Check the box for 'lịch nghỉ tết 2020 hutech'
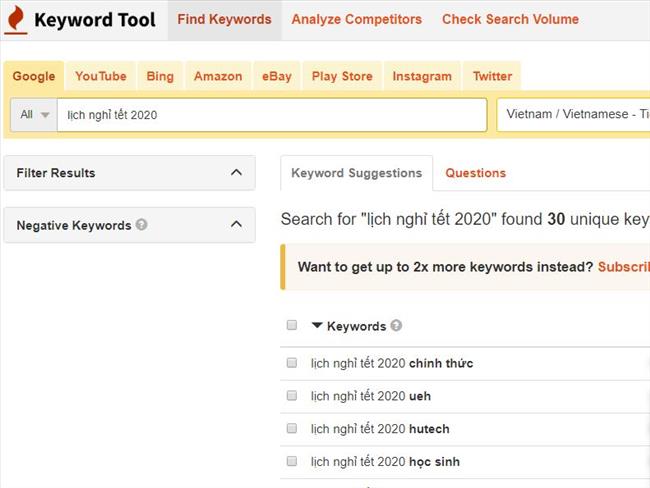The image size is (650, 488). coord(292,428)
